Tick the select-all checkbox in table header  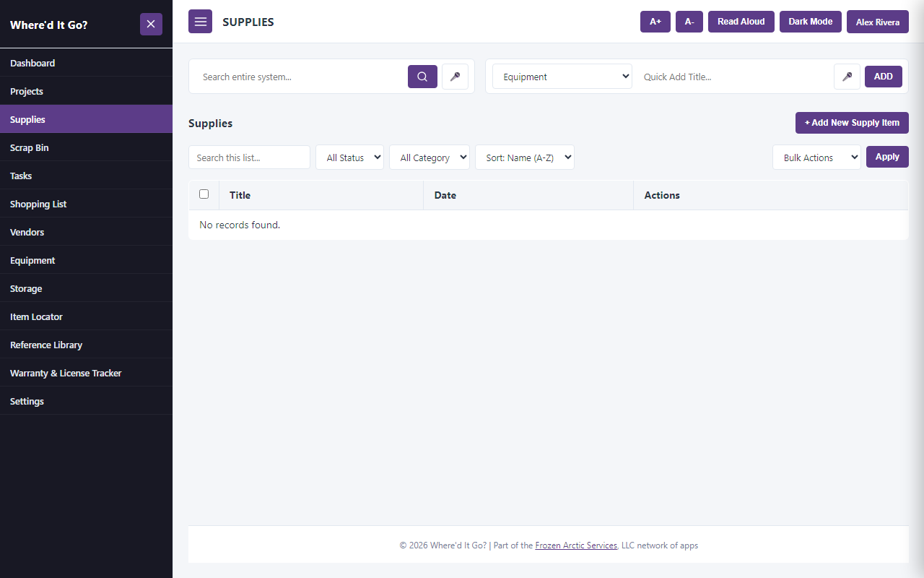(x=204, y=194)
